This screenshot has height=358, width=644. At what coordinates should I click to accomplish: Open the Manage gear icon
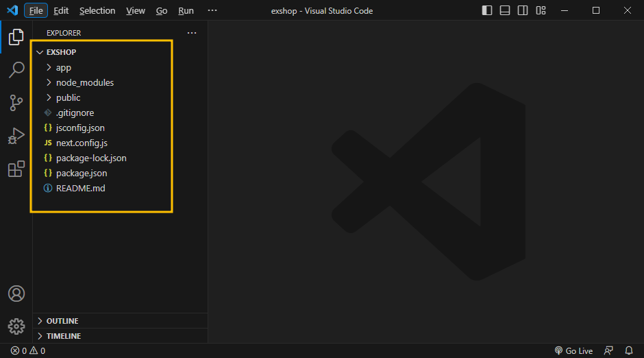click(x=16, y=326)
